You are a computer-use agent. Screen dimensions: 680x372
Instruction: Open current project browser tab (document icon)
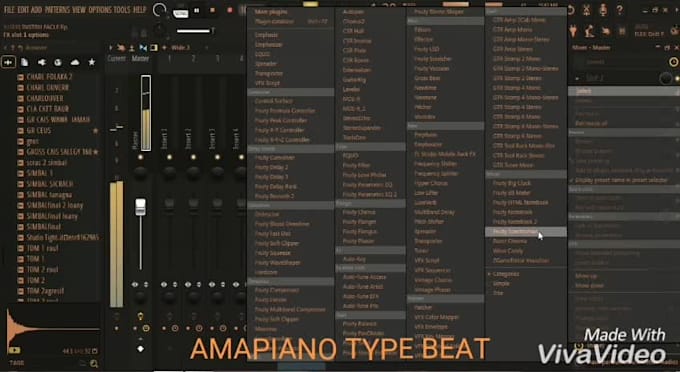(25, 62)
